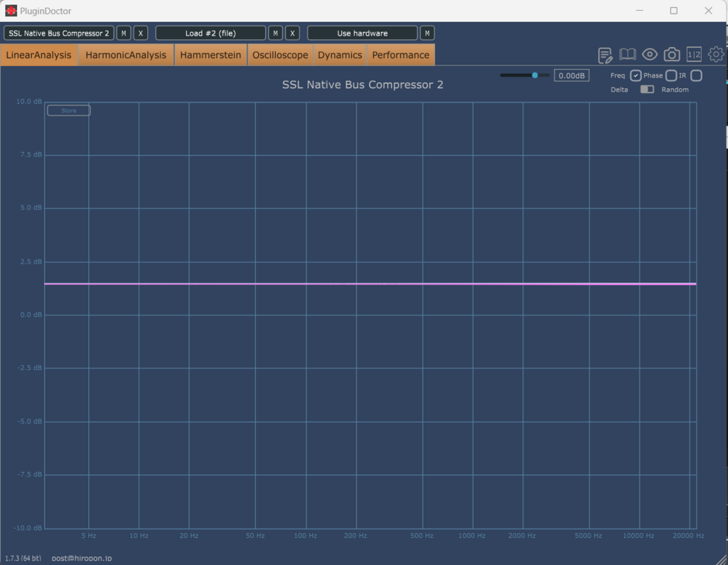
Task: Click the eye view icon
Action: pyautogui.click(x=650, y=54)
